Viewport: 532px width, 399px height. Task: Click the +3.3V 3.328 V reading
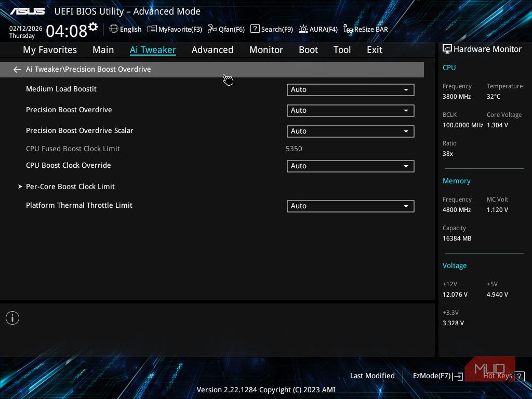[x=453, y=323]
